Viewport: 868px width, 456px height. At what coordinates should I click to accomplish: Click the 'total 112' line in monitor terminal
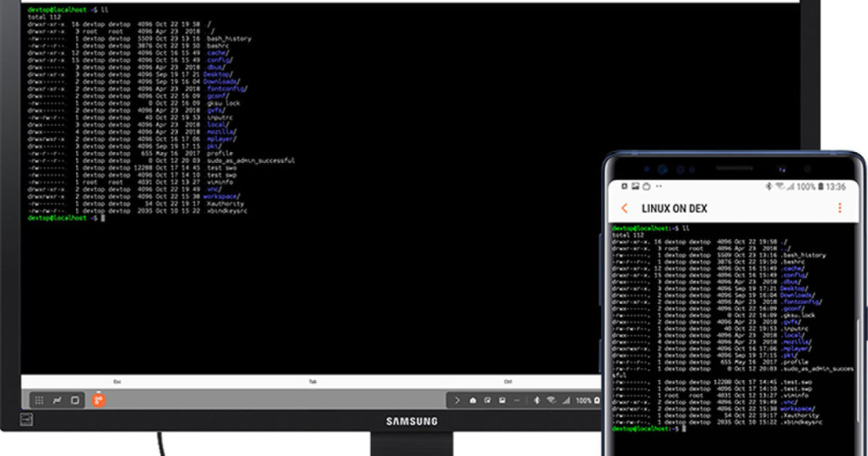point(44,17)
